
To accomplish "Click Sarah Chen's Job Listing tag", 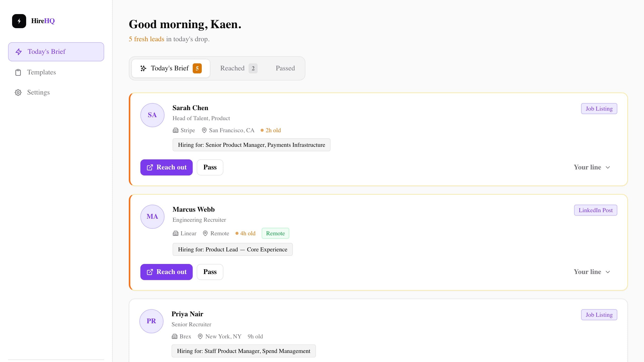I will tap(599, 109).
